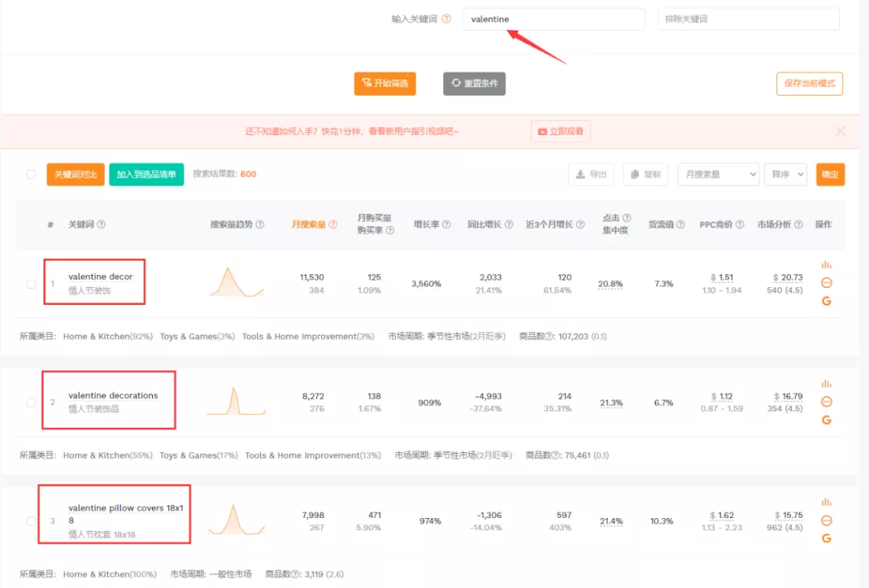The width and height of the screenshot is (869, 588).
Task: Click the bar chart icon in pillow covers row
Action: pos(826,502)
